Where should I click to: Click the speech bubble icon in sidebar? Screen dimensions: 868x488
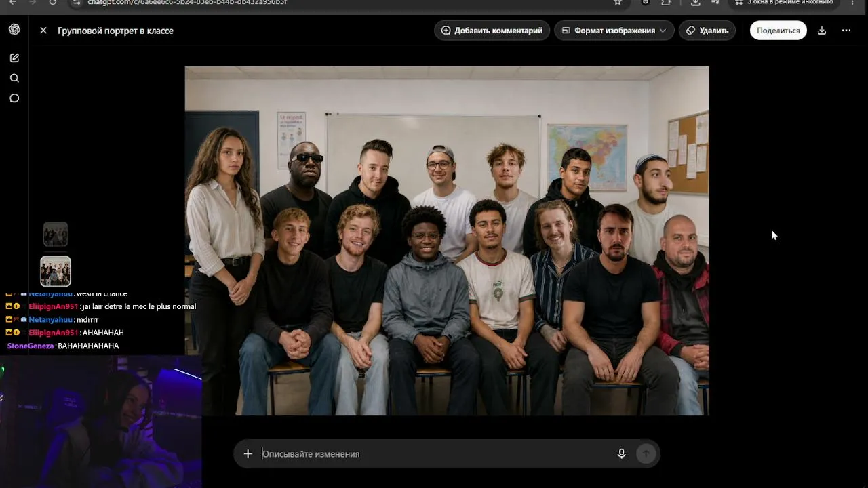coord(14,98)
